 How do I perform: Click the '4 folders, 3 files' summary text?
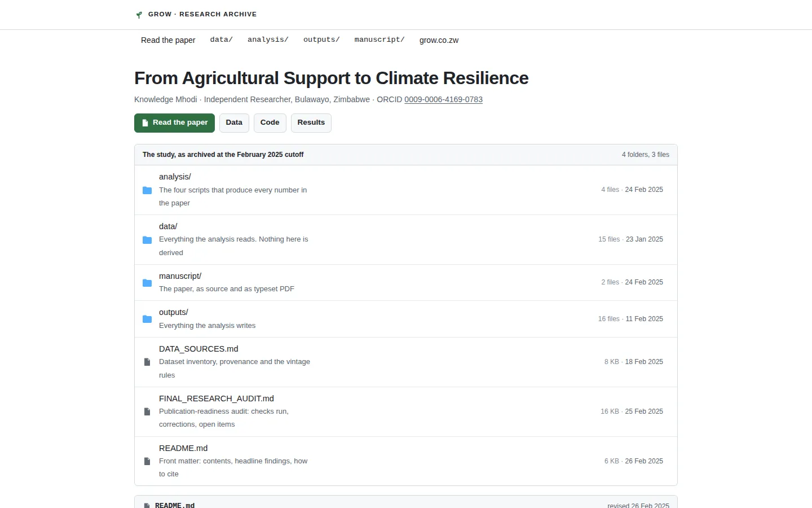pos(646,155)
